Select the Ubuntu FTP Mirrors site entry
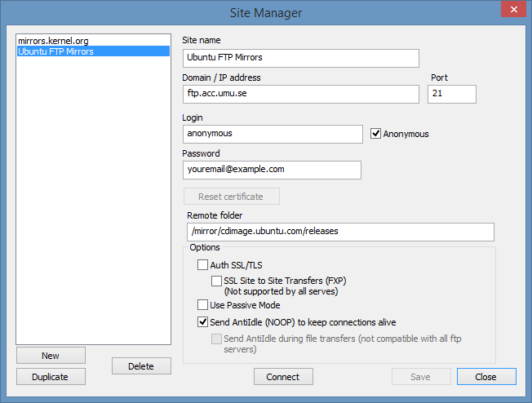This screenshot has width=532, height=403. pos(93,51)
